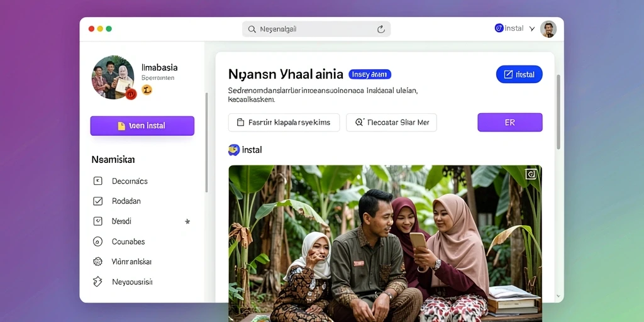Open Rodadan in the sidebar

(x=126, y=201)
